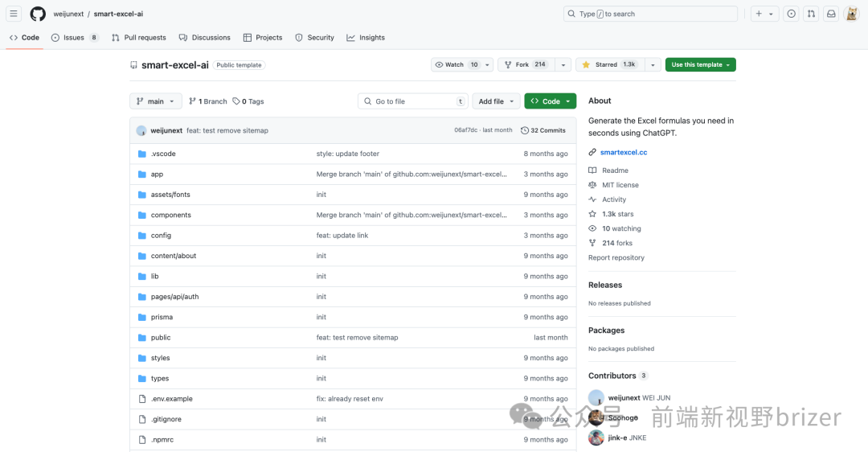Open the 'style: update footer' commit message
Image resolution: width=868 pixels, height=452 pixels.
(x=348, y=154)
